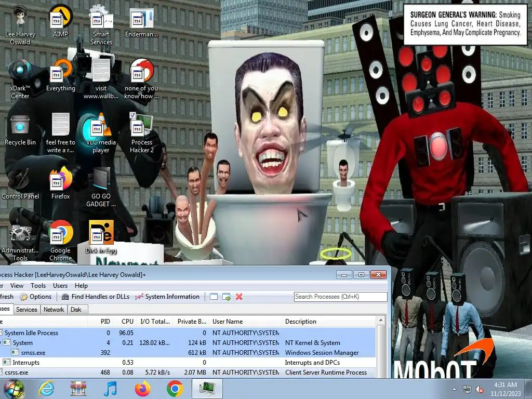Open the pinned library app on taskbar
Screen dimensions: 532x399
(78, 389)
